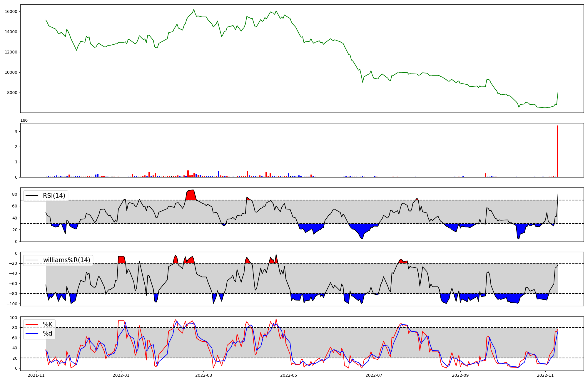The height and width of the screenshot is (382, 588).
Task: Click the 2022-05 x-axis date label
Action: (289, 375)
